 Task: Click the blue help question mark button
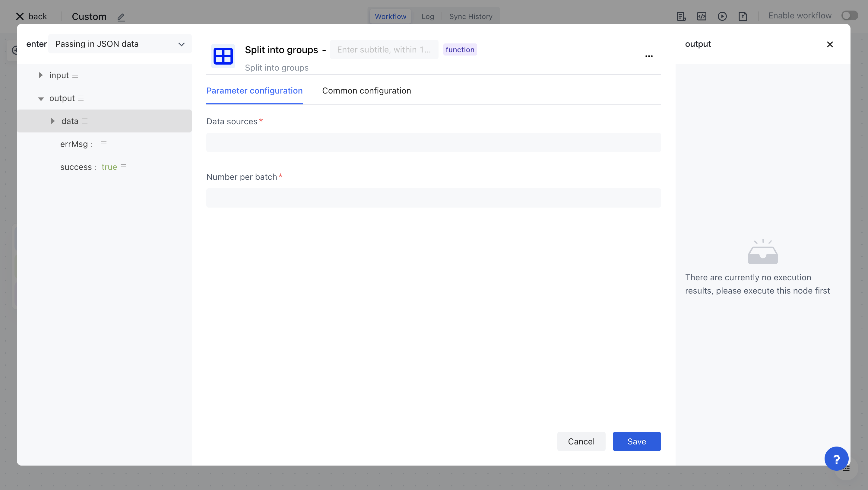coord(836,458)
